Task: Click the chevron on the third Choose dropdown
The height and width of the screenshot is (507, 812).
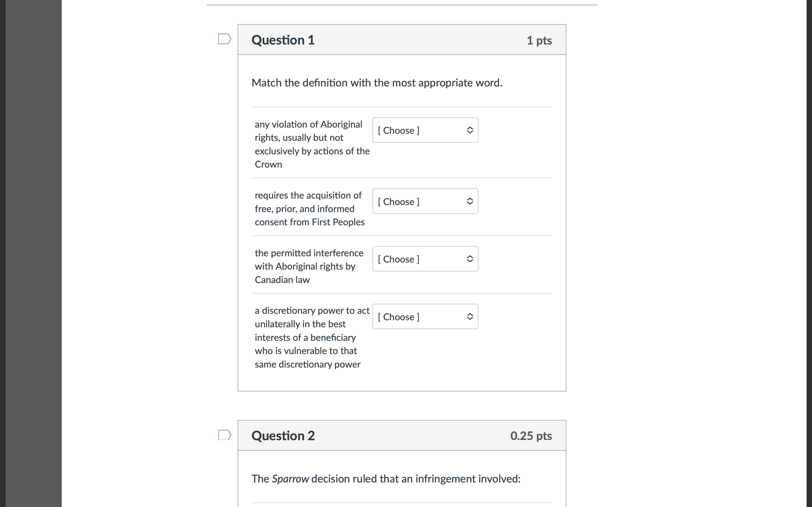Action: click(x=470, y=259)
